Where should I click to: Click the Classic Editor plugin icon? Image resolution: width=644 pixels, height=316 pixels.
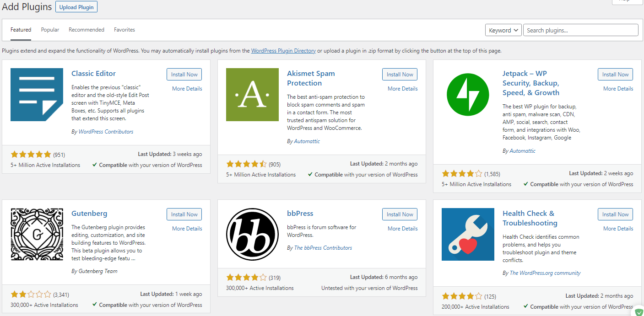[x=37, y=95]
